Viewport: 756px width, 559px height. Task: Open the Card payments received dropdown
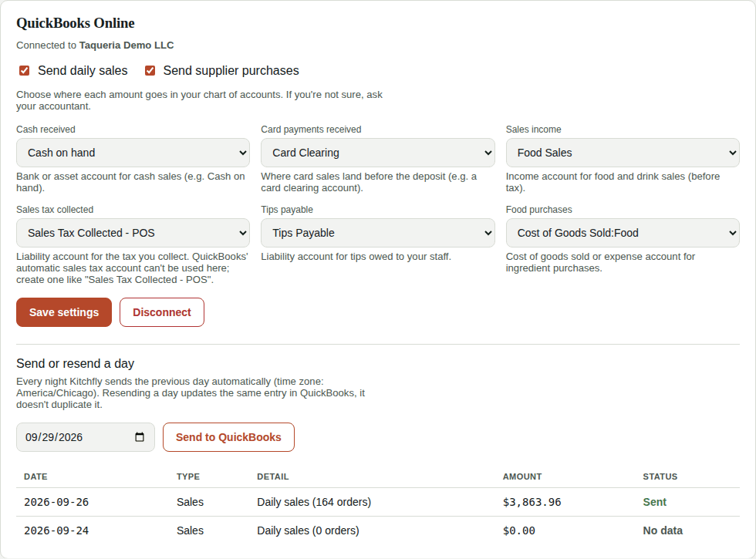tap(377, 153)
